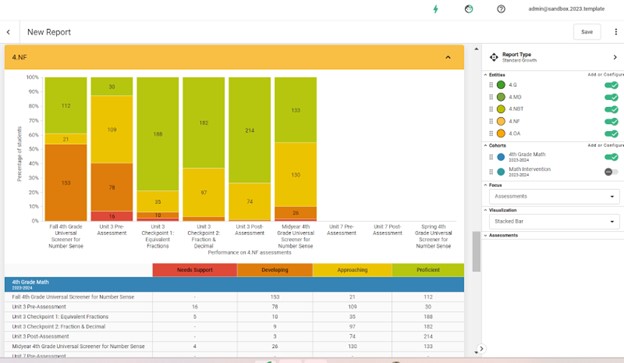
Task: Grab the drag handle beside 4.NBT
Action: pos(491,109)
